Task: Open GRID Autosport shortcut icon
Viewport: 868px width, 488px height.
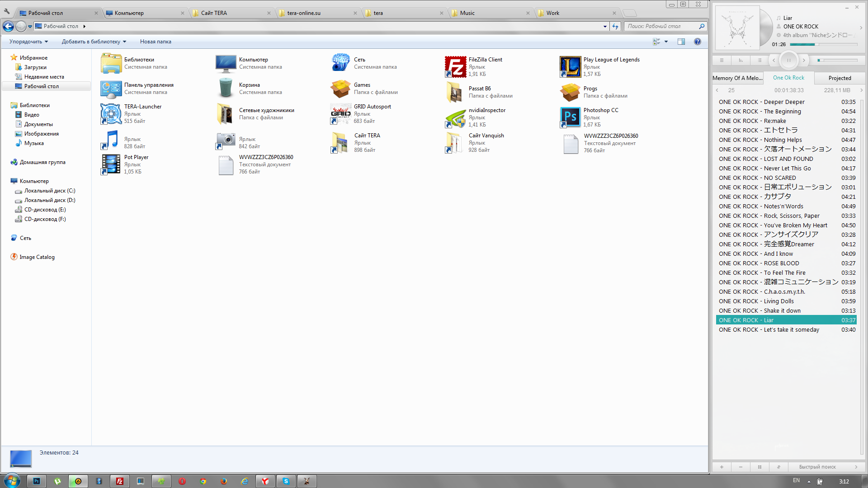Action: pyautogui.click(x=340, y=114)
